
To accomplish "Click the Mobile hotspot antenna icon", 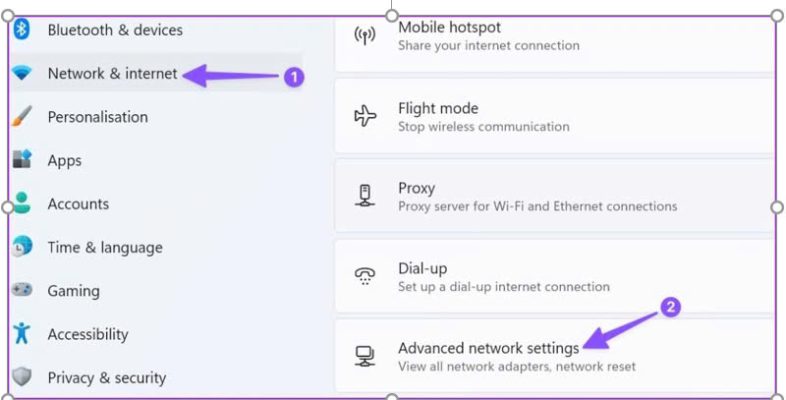I will 365,36.
